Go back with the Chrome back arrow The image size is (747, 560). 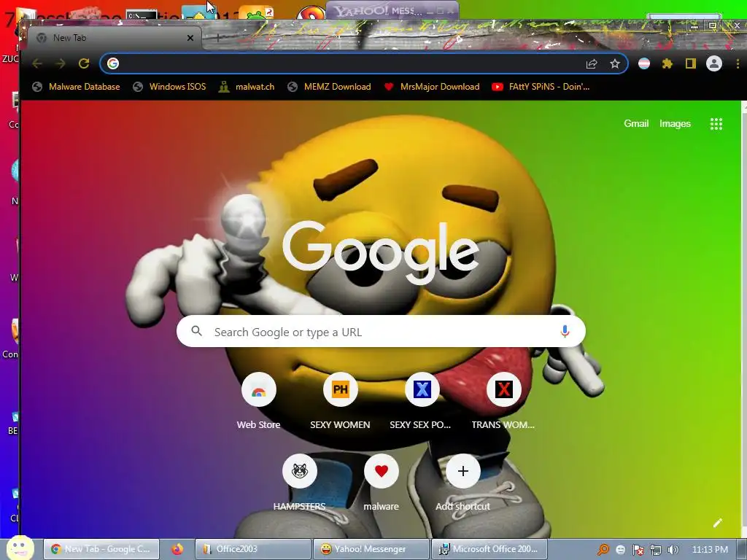(37, 63)
